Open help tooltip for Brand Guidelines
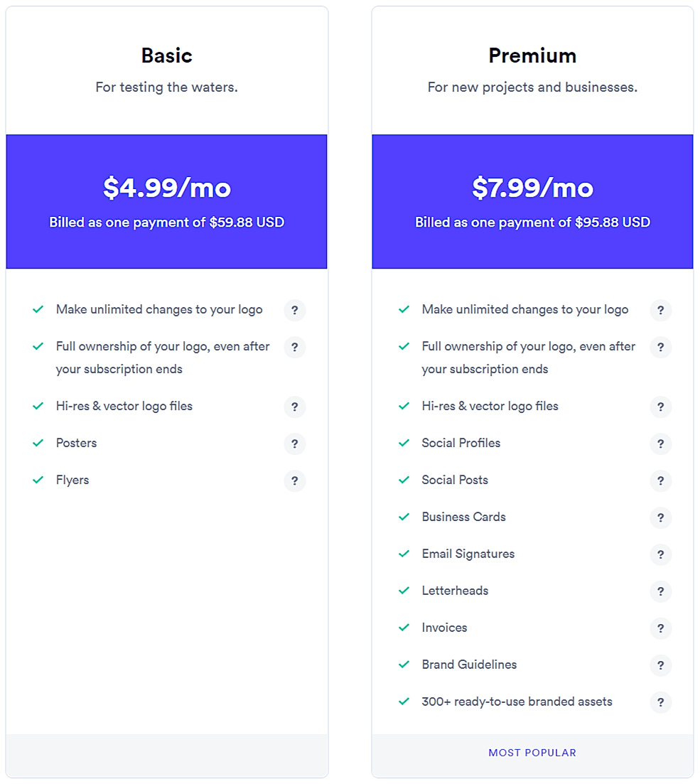Viewport: 700px width, 784px height. pos(661,665)
